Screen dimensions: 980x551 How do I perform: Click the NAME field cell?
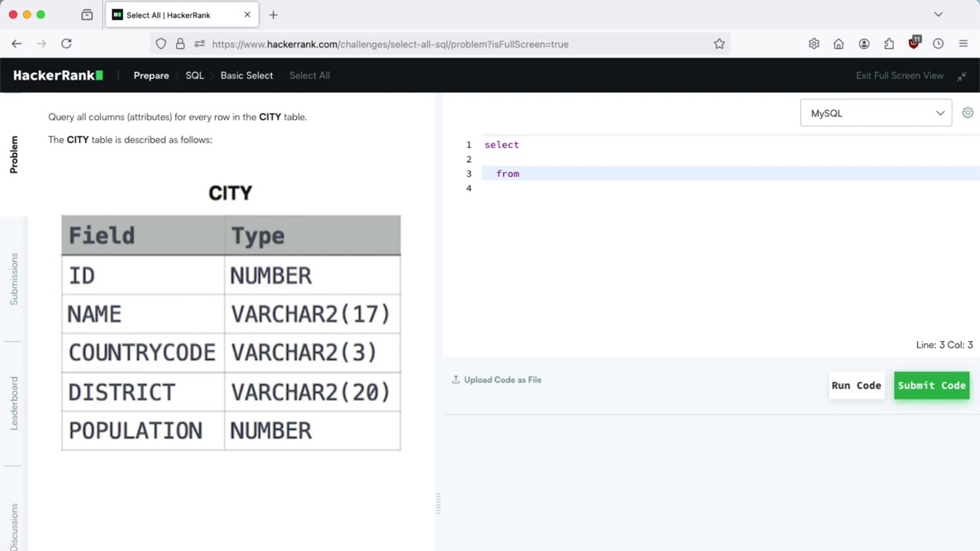click(142, 314)
